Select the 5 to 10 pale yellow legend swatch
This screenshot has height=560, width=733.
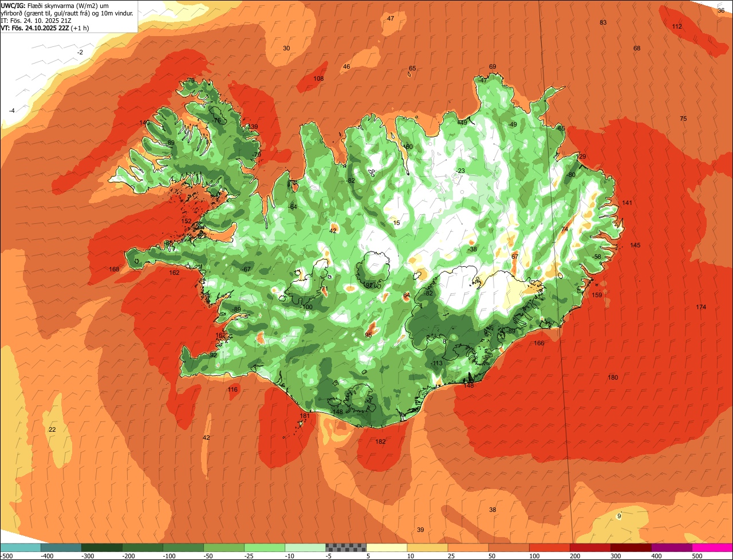tap(387, 547)
